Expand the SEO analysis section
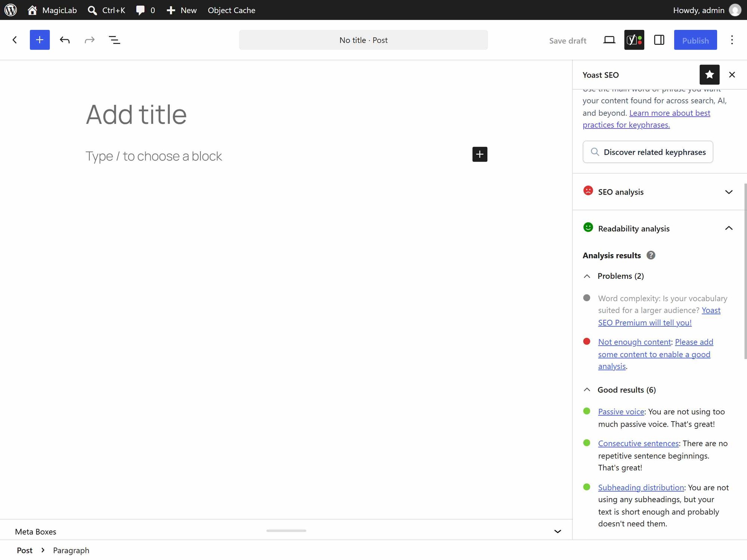The width and height of the screenshot is (747, 560). [x=660, y=192]
